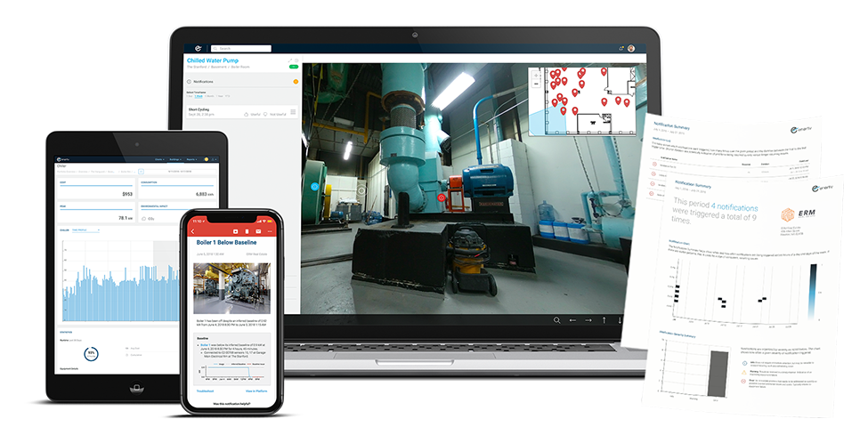Click the blue hotspot marker at left of photo
868x443 pixels.
tap(313, 187)
